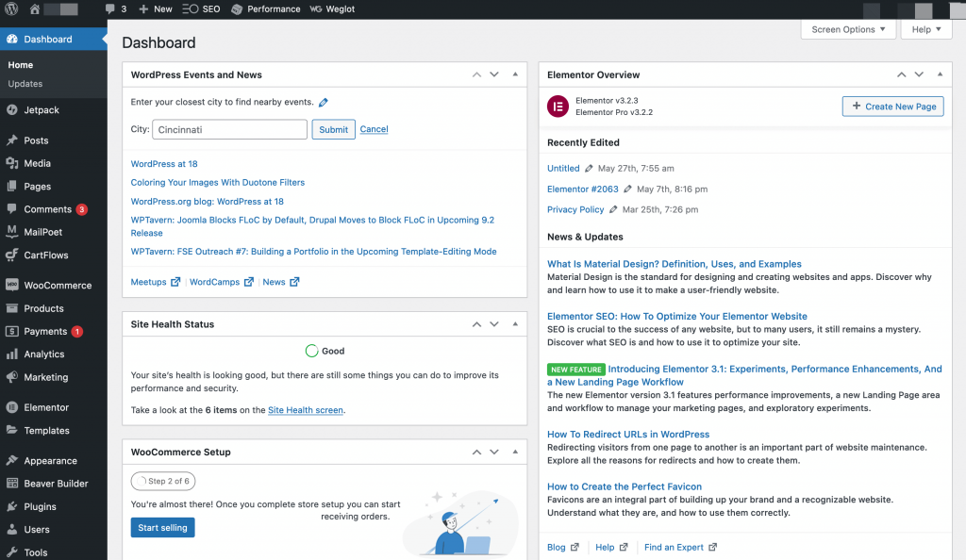Image resolution: width=966 pixels, height=560 pixels.
Task: Click the Step 2 of 6 progress indicator
Action: click(163, 481)
